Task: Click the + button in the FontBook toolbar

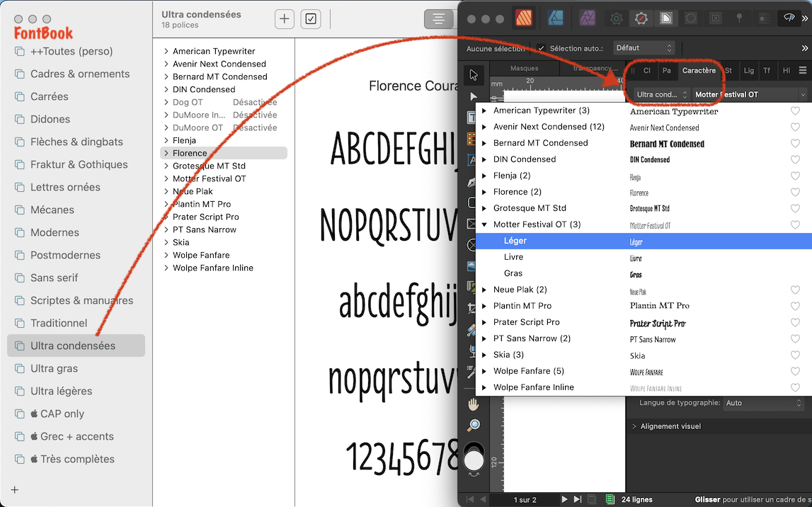Action: click(x=284, y=18)
